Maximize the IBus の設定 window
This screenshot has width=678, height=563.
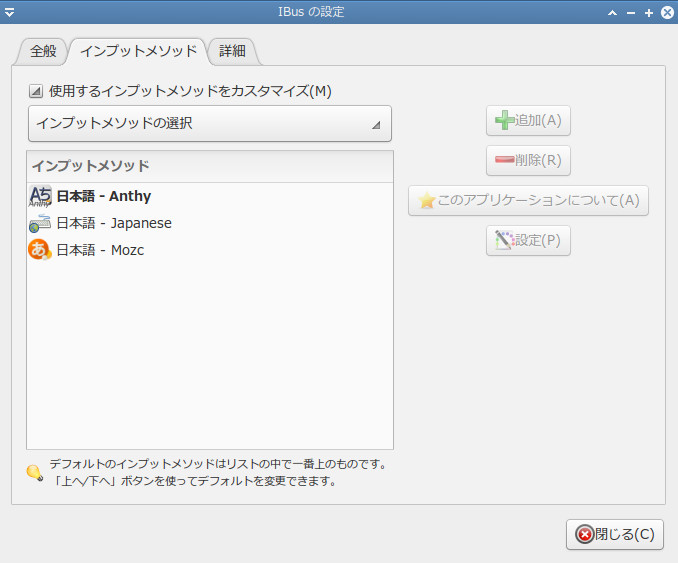click(x=649, y=13)
